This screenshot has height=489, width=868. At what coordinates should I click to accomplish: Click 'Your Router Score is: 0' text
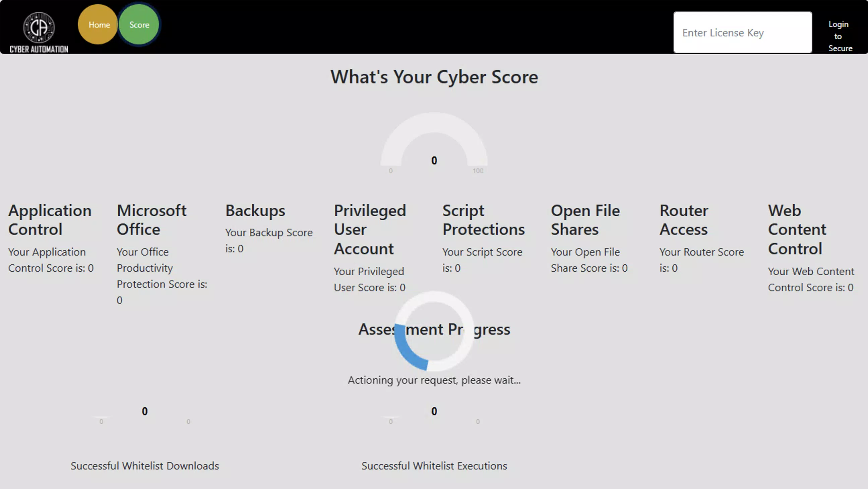point(701,260)
